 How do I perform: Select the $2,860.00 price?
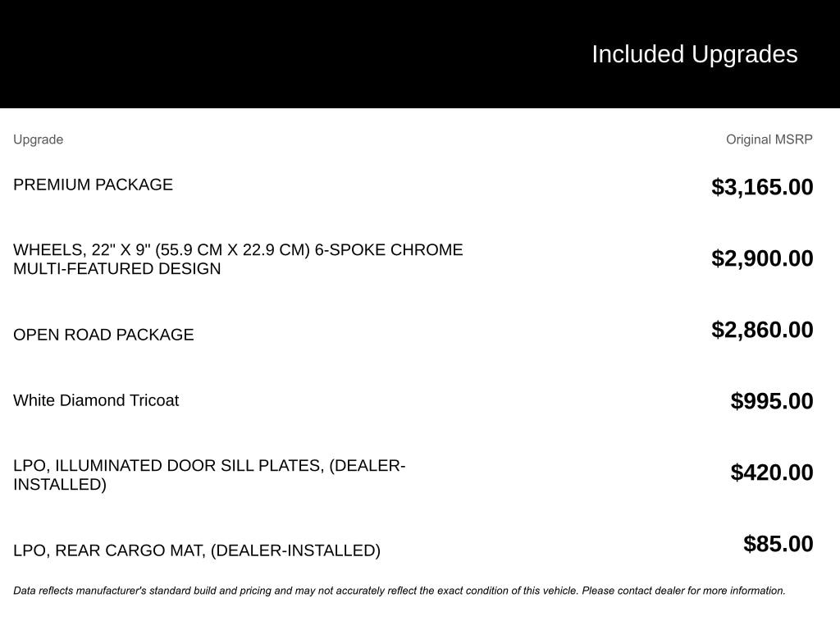(x=762, y=330)
